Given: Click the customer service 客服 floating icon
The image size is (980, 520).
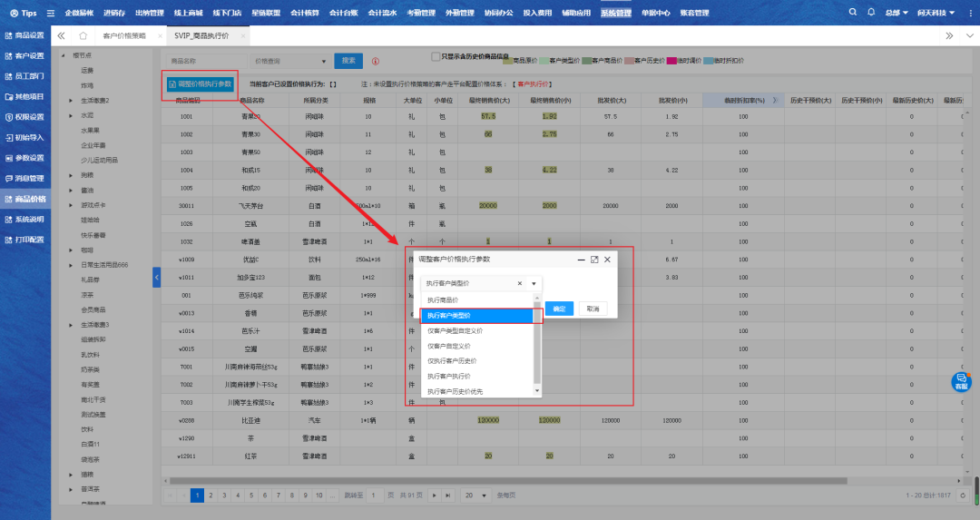Looking at the screenshot, I should (x=960, y=382).
